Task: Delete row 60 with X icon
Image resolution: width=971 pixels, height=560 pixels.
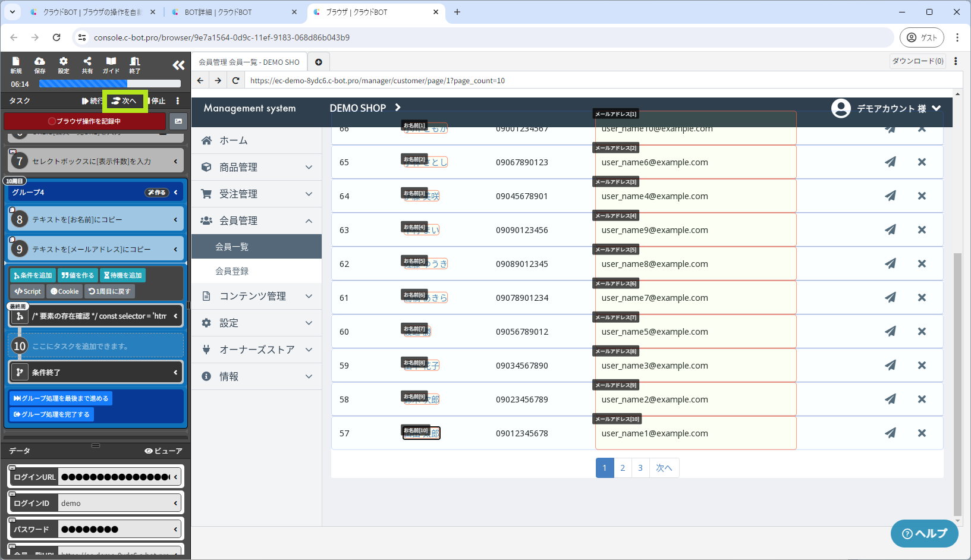Action: pyautogui.click(x=922, y=331)
